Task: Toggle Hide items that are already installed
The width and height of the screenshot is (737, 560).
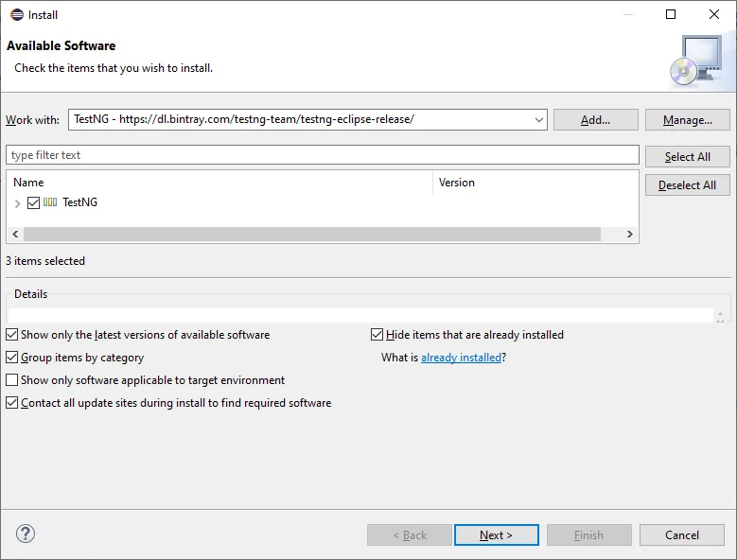Action: (377, 335)
